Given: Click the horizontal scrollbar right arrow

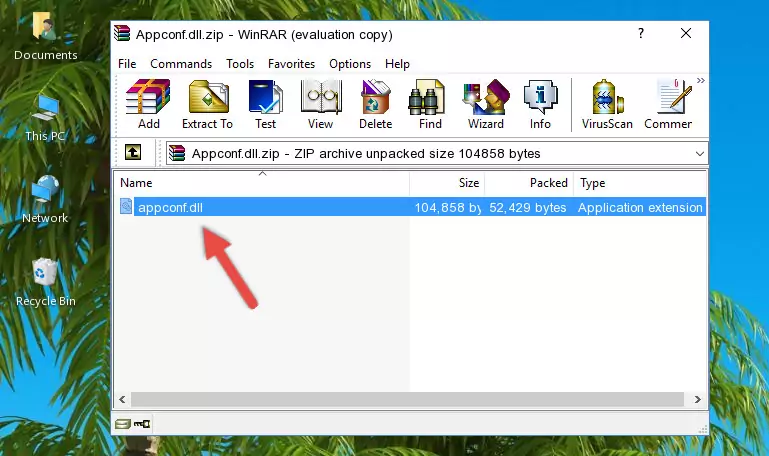Looking at the screenshot, I should (697, 400).
